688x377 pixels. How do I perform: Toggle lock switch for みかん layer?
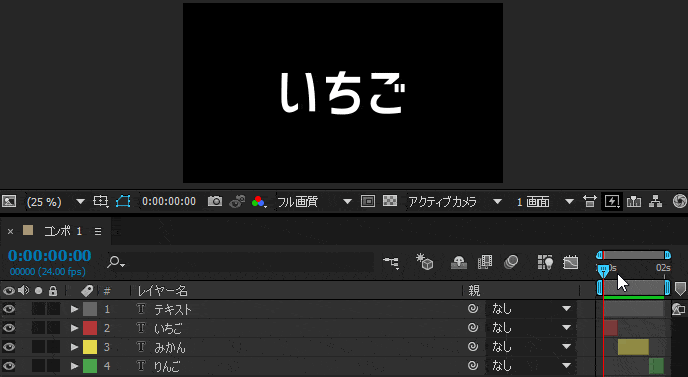[54, 347]
